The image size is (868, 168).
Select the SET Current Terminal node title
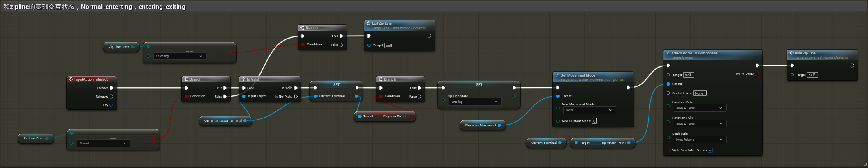[x=336, y=85]
